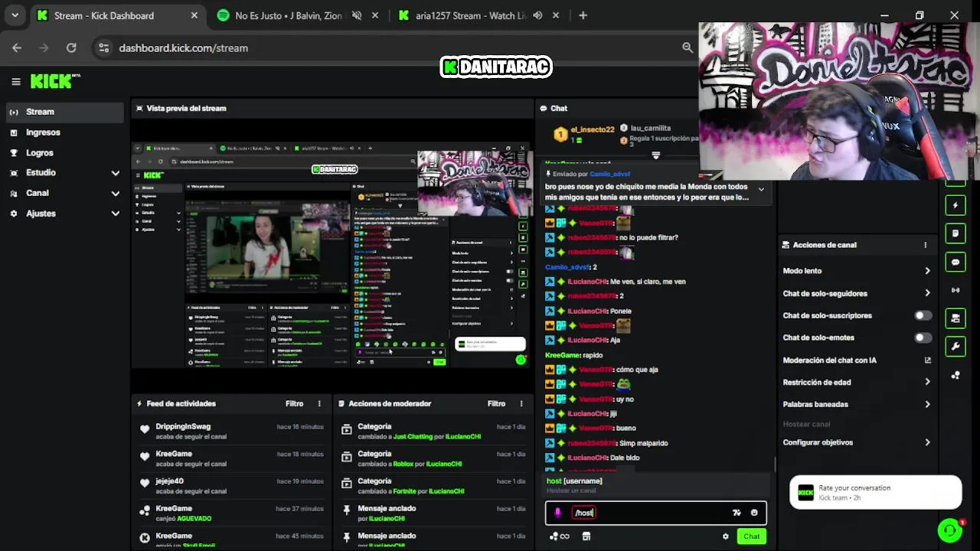980x551 pixels.
Task: Expand Palabras baneadas settings
Action: tap(857, 404)
